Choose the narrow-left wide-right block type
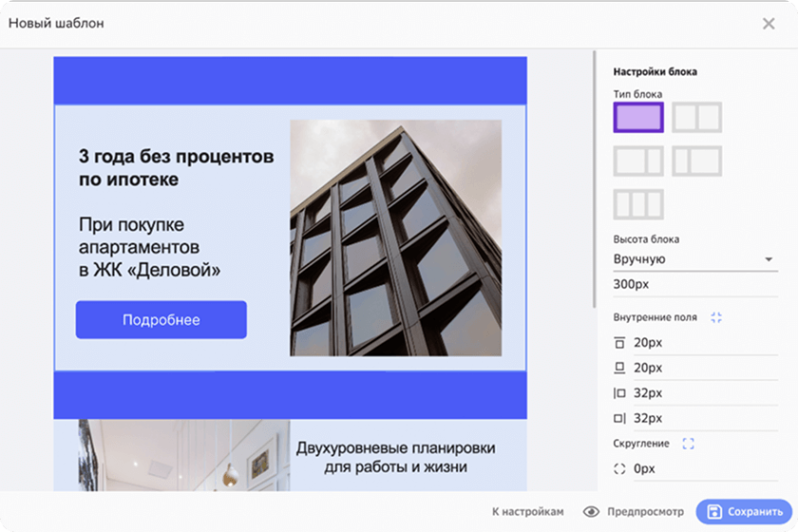Screen dimensions: 798x532 [x=696, y=161]
